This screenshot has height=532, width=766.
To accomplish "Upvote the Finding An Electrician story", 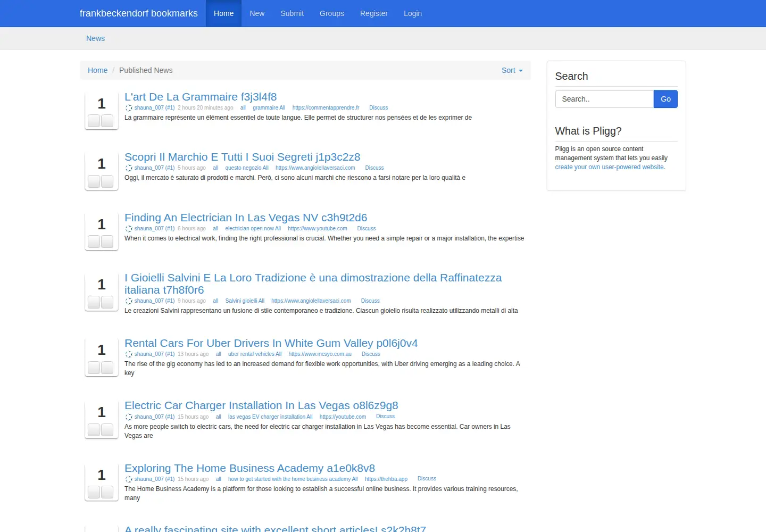I will 94,242.
